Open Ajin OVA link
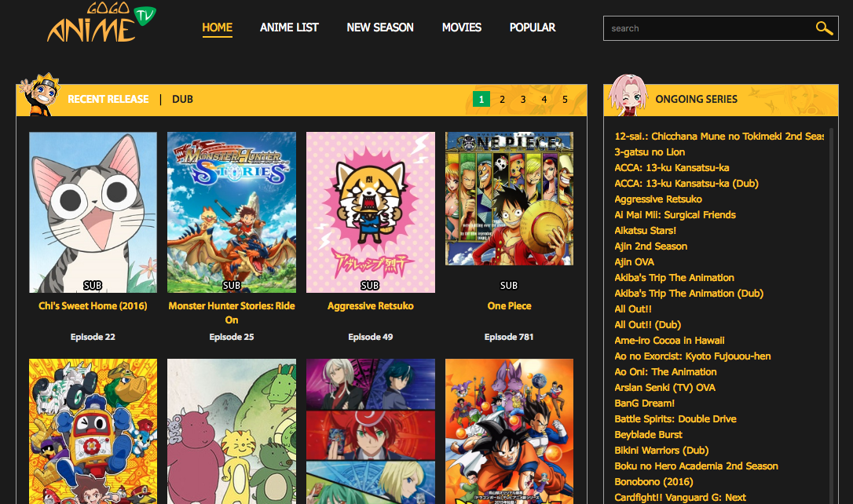Viewport: 853px width, 504px height. (635, 261)
